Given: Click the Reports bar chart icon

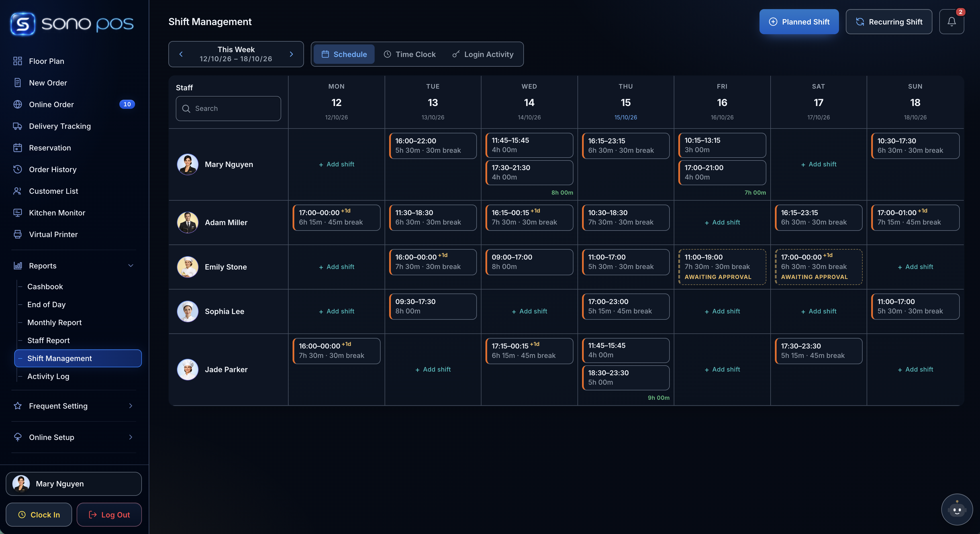Looking at the screenshot, I should coord(17,266).
